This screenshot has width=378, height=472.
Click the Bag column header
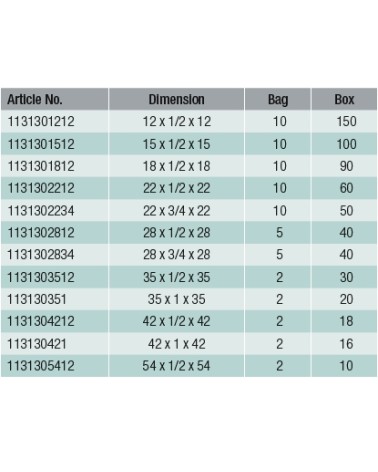278,100
